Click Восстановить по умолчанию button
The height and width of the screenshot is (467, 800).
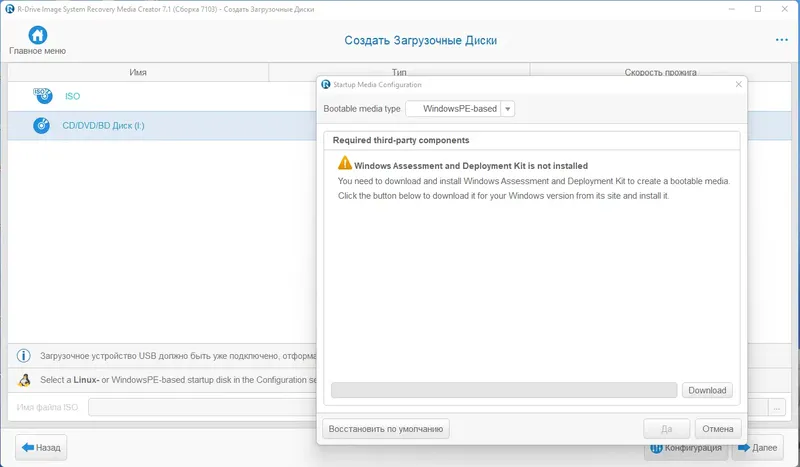[386, 429]
